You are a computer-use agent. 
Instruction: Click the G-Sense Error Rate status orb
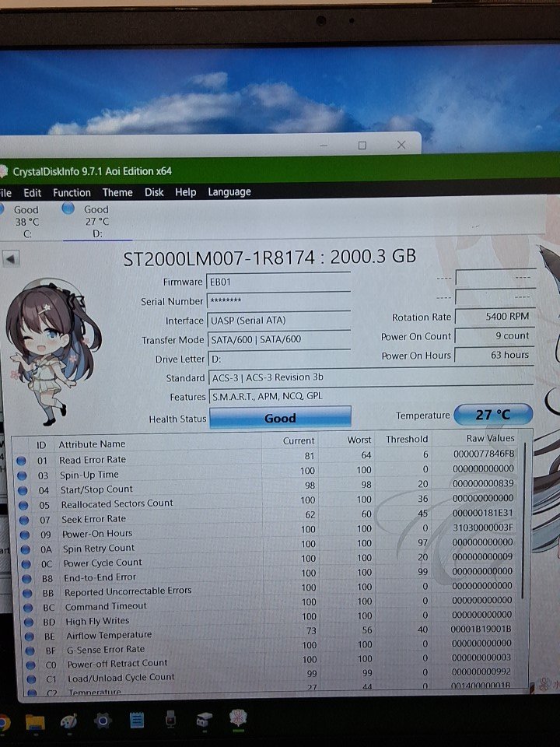(x=30, y=651)
